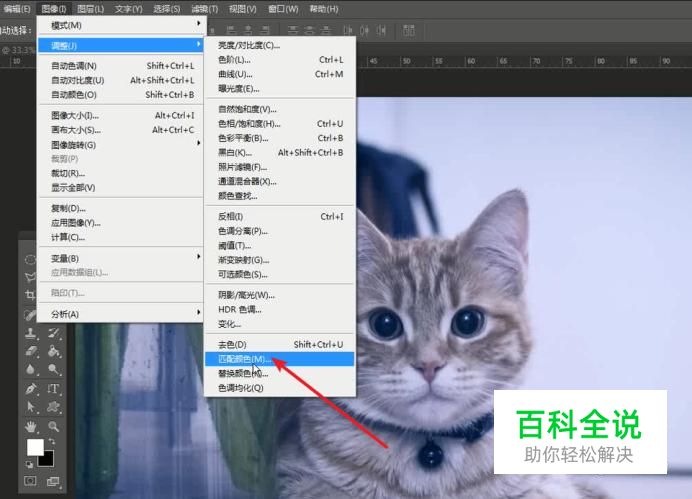Expand the 变量(B) submenu

point(120,258)
